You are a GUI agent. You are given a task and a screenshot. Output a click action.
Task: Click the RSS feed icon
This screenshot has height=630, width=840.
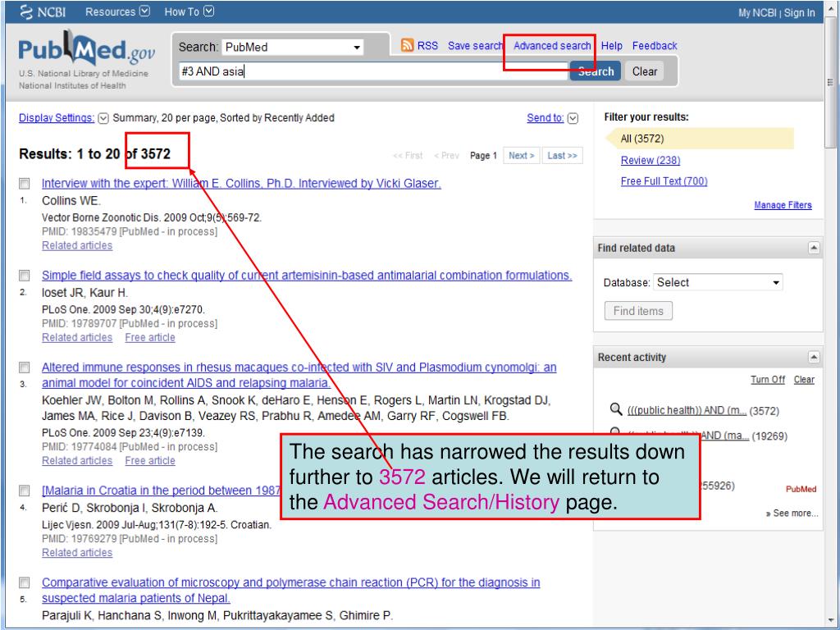407,46
